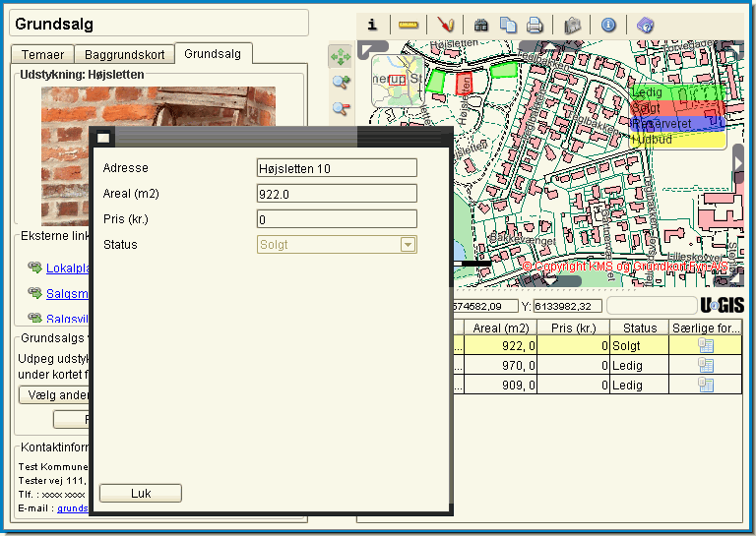
Task: Click the green Ledig legend swatch
Action: pyautogui.click(x=677, y=92)
